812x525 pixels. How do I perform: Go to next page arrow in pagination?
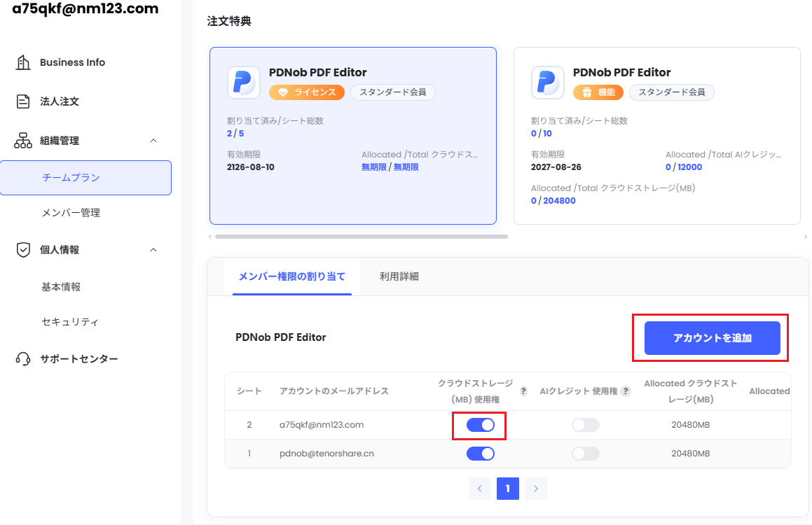click(536, 489)
